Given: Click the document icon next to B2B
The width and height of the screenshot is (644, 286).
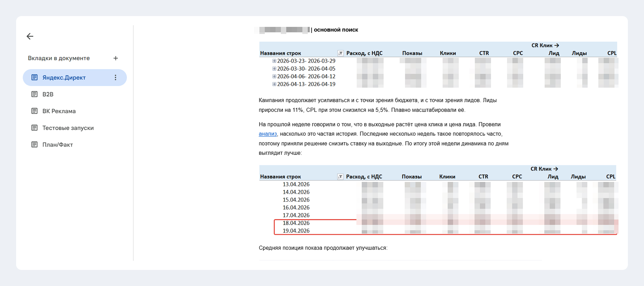Looking at the screenshot, I should (x=34, y=94).
